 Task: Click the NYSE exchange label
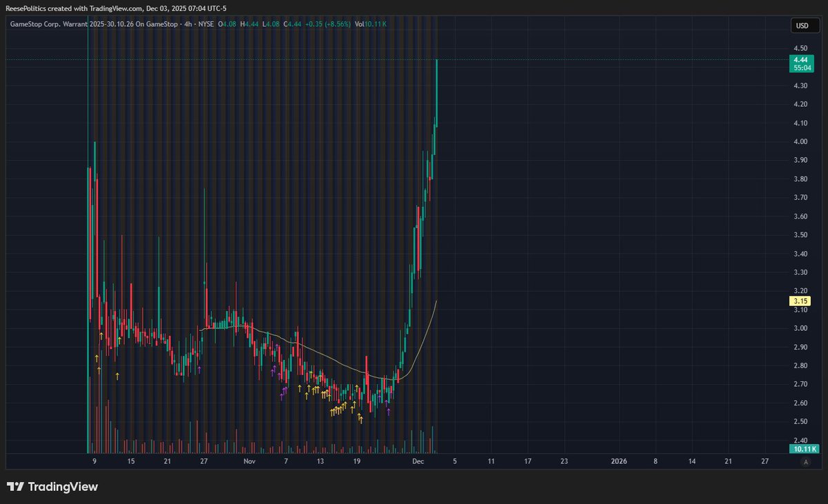[x=206, y=24]
